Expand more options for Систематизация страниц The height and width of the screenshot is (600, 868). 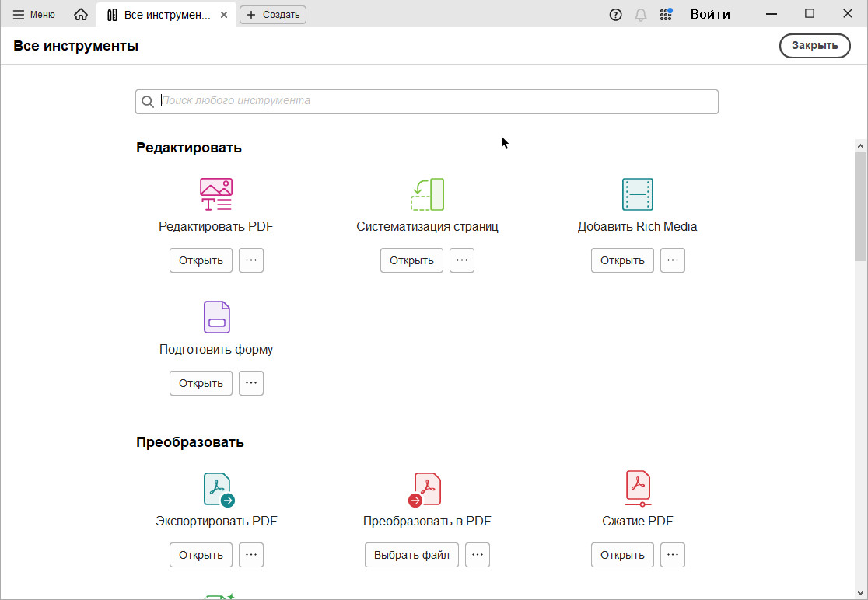pyautogui.click(x=462, y=260)
